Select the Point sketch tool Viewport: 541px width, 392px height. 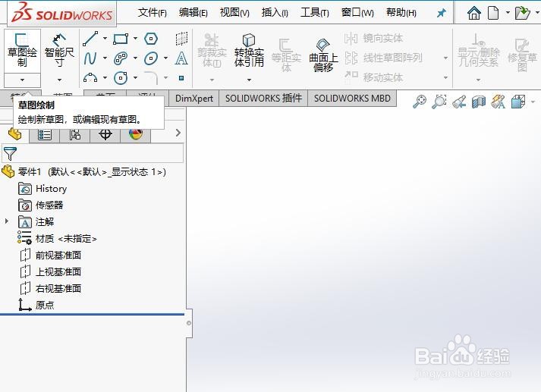[181, 78]
